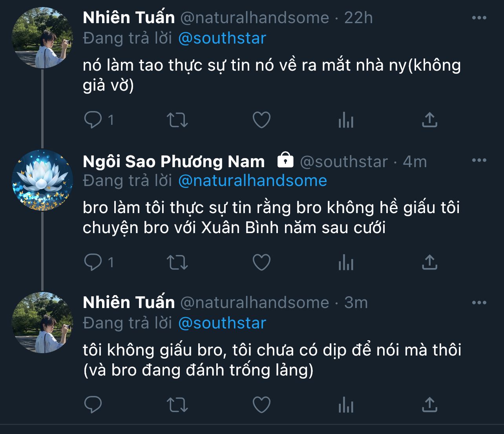This screenshot has width=504, height=434.
Task: Like Ngôi Sao Phương Nam's tweet
Action: tap(261, 263)
